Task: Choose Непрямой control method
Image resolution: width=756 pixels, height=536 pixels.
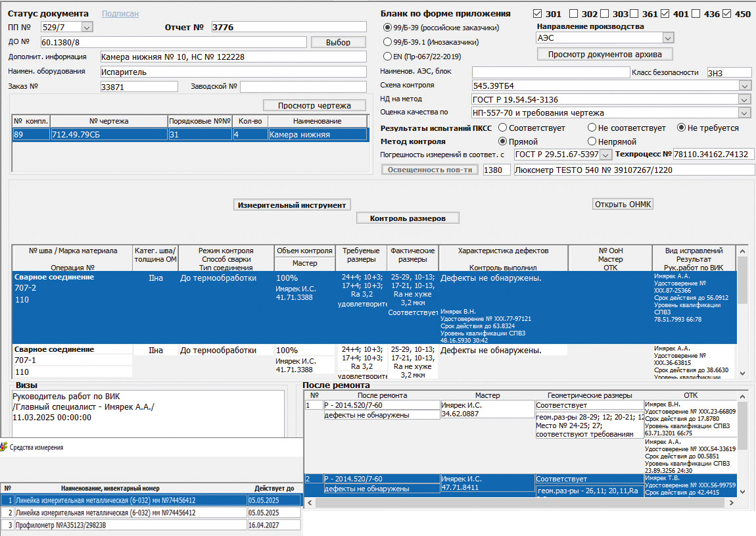Action: [592, 141]
